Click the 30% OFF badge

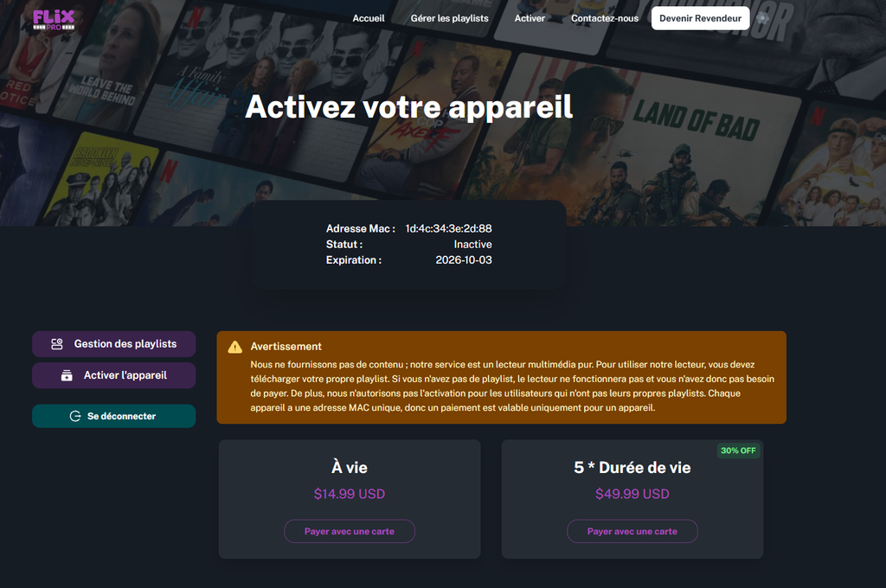[x=738, y=451]
